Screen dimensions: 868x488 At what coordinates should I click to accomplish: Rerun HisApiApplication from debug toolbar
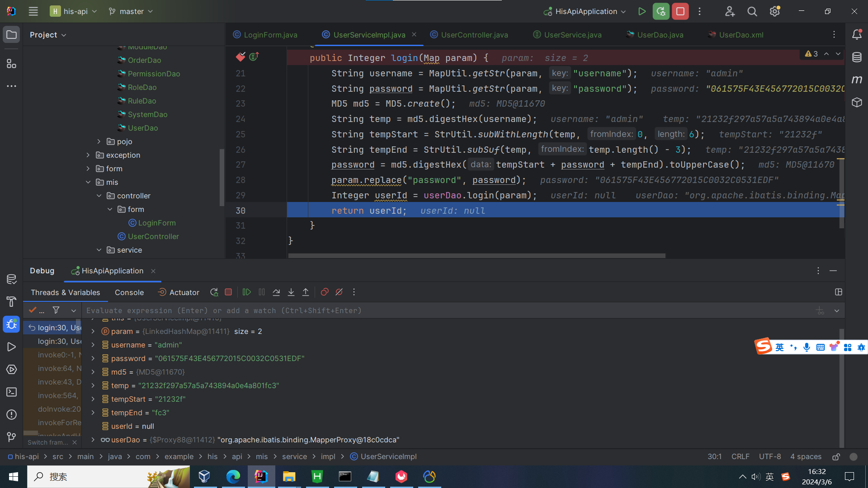coord(214,292)
